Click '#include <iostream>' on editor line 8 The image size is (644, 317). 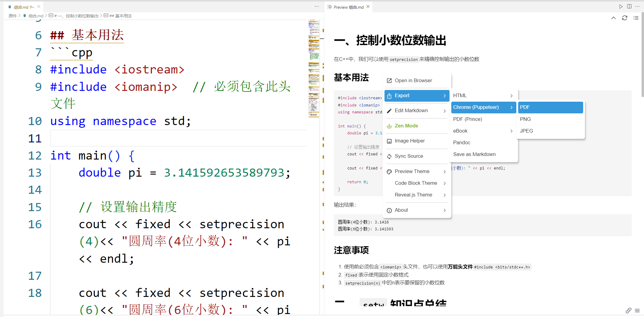[x=117, y=70]
